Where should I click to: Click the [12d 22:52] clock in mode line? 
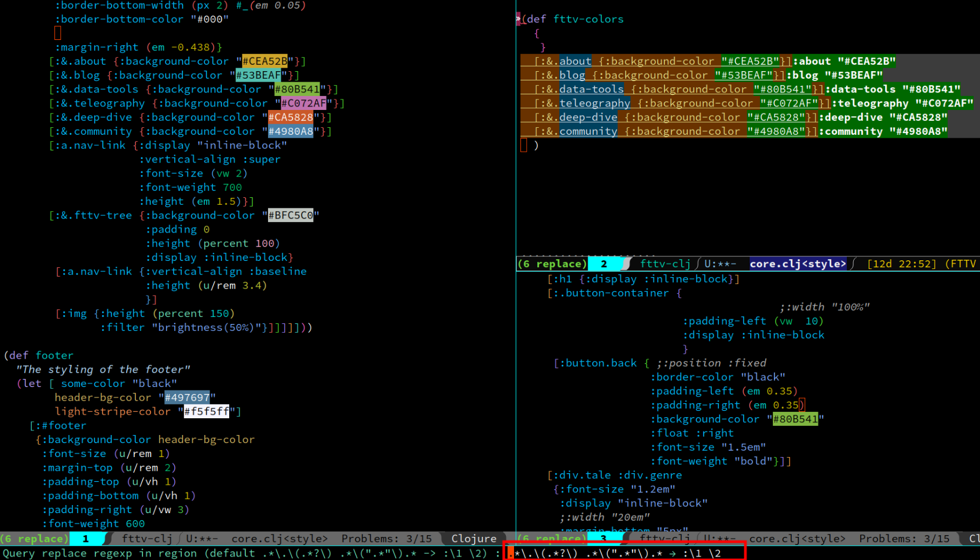click(x=901, y=264)
